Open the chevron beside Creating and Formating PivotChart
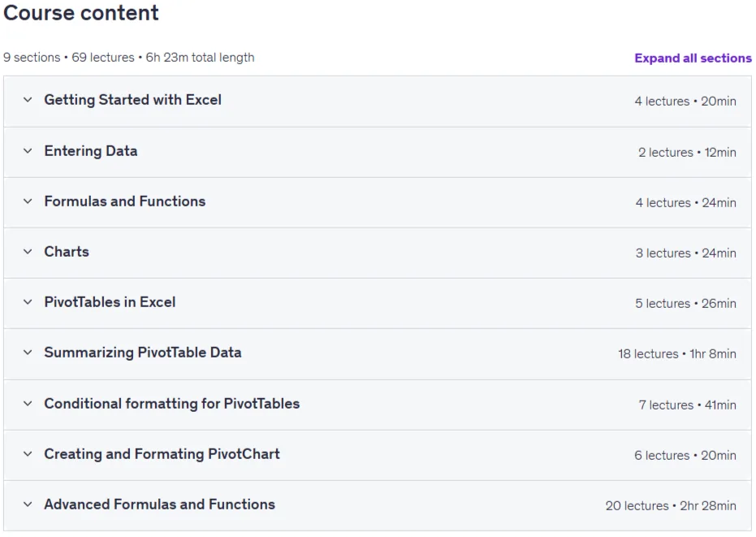 coord(28,454)
